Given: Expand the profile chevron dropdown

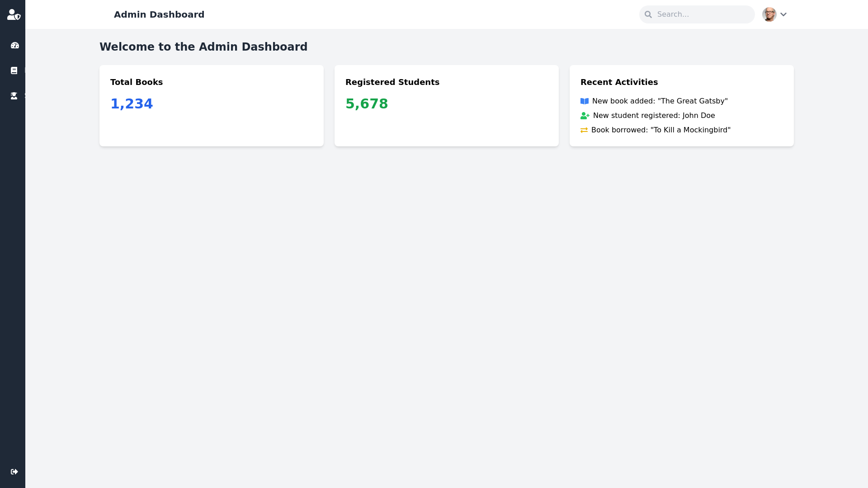Looking at the screenshot, I should (783, 14).
